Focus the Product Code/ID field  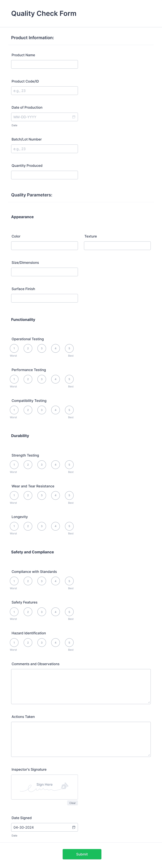point(44,90)
